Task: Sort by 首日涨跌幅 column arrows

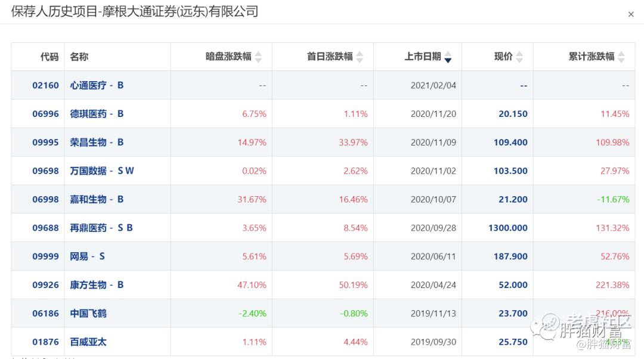Action: click(x=360, y=57)
